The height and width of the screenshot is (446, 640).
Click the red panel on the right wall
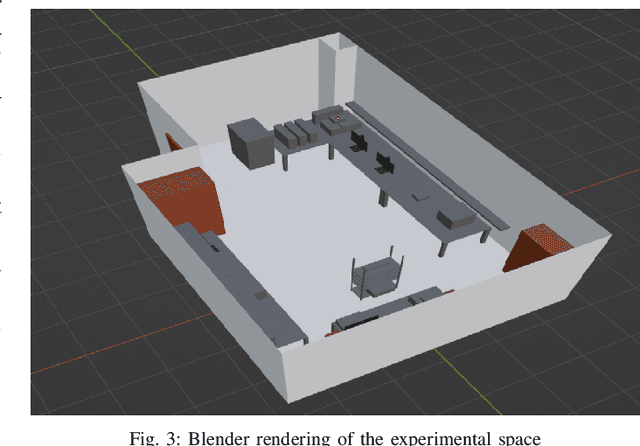[x=537, y=247]
